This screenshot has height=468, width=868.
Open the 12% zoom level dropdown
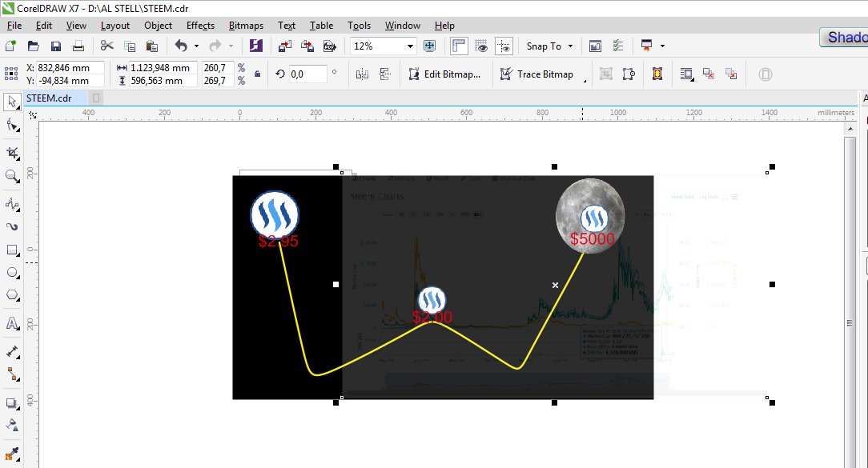click(410, 46)
